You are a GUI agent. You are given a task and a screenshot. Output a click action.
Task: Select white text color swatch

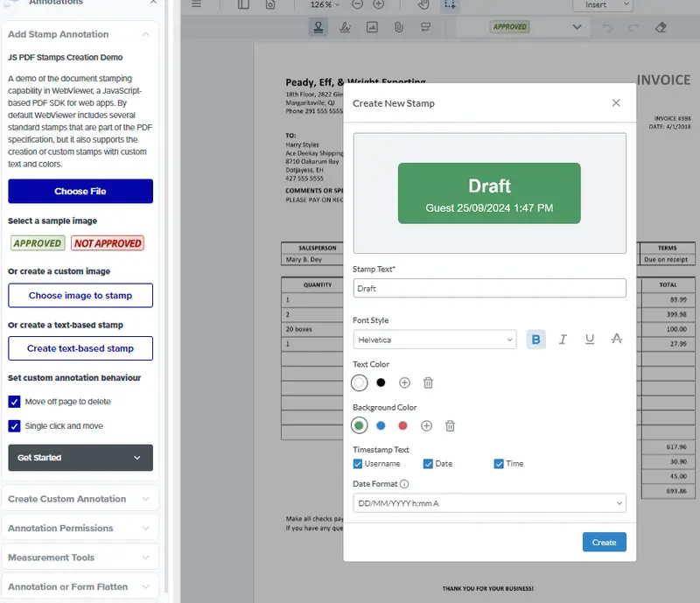[x=360, y=382]
